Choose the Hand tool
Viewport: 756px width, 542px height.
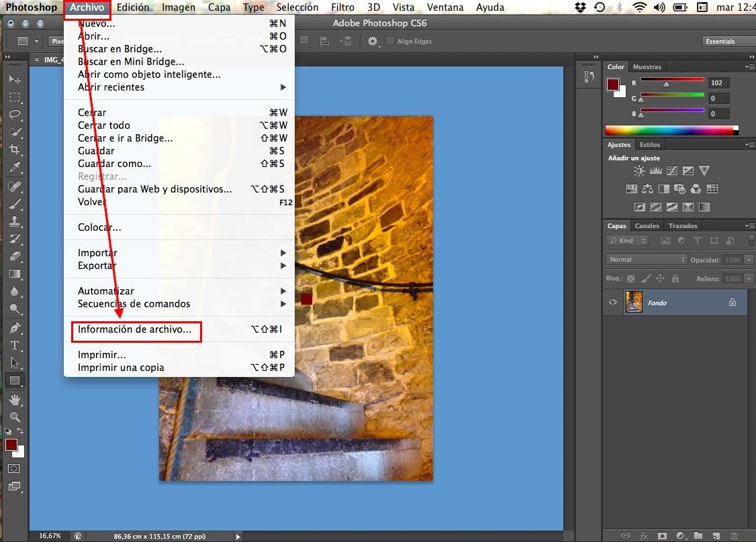point(15,400)
